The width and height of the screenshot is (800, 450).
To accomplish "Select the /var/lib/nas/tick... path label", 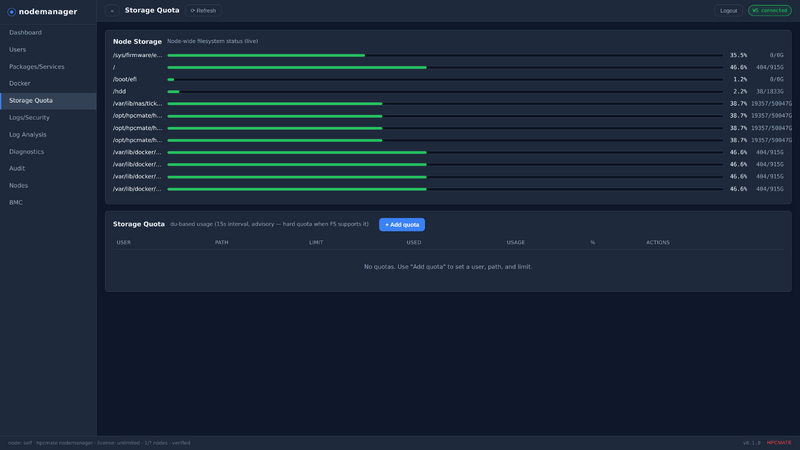I will (x=137, y=104).
